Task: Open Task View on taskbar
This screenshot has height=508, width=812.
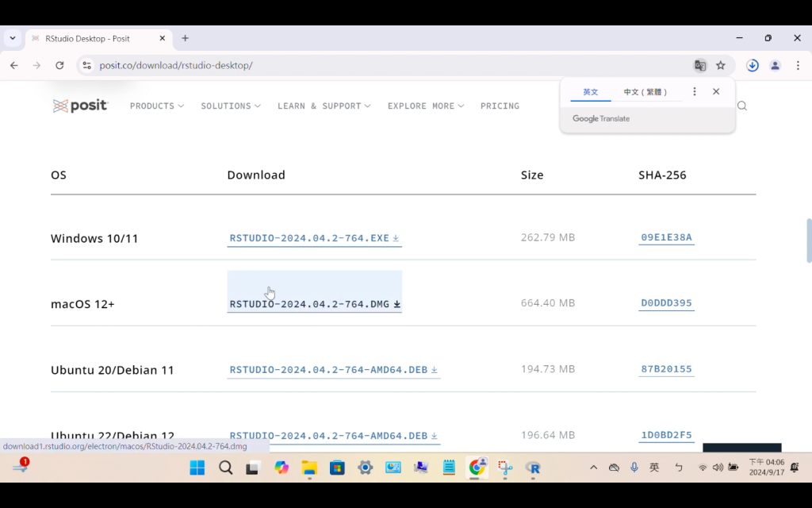Action: pyautogui.click(x=253, y=468)
